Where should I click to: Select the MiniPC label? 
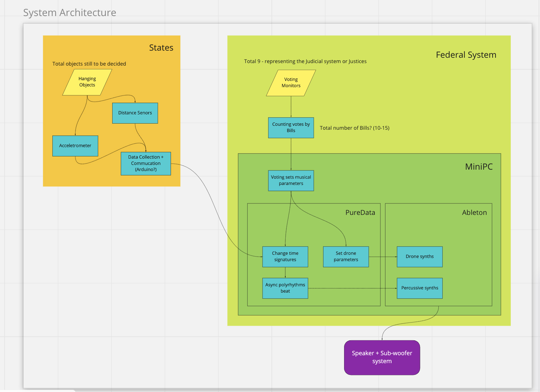pyautogui.click(x=479, y=167)
